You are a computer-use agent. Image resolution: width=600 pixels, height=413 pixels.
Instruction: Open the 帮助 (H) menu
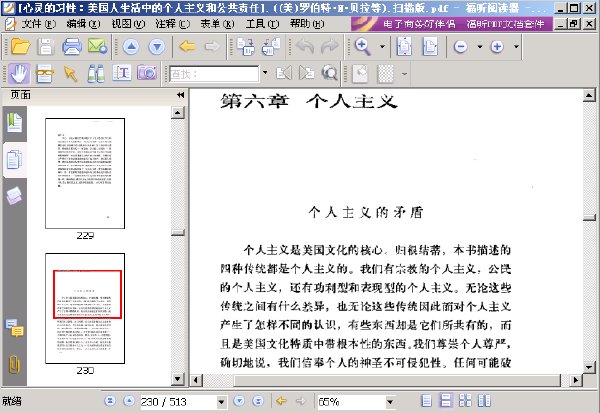307,24
